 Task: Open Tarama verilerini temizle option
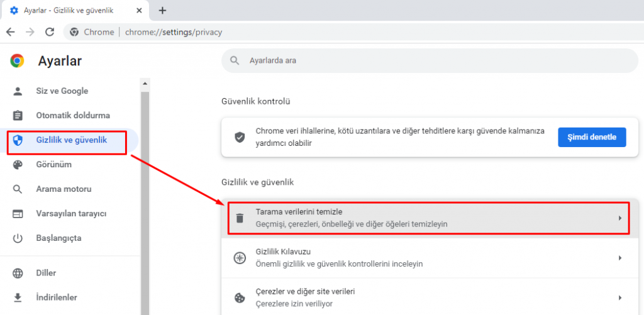pos(430,218)
